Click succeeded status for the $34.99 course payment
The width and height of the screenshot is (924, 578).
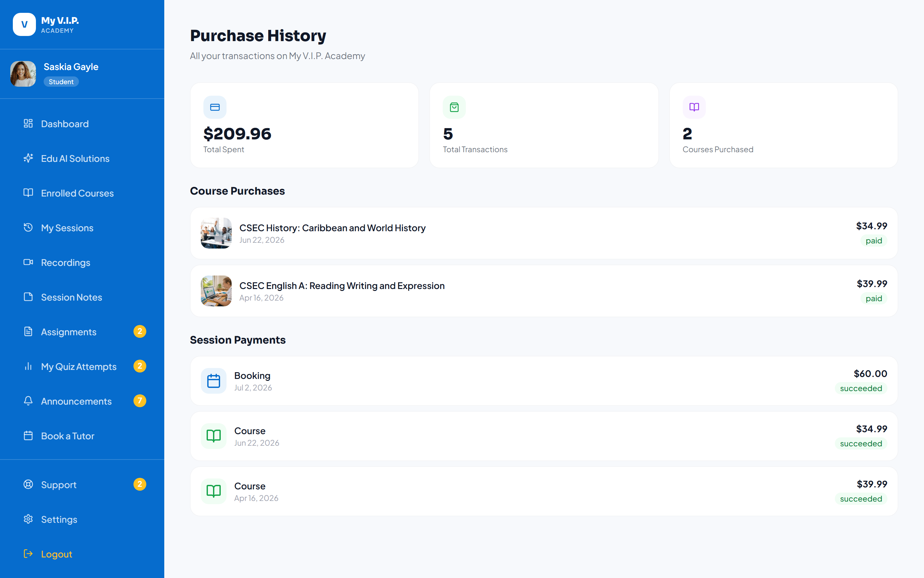(x=861, y=443)
